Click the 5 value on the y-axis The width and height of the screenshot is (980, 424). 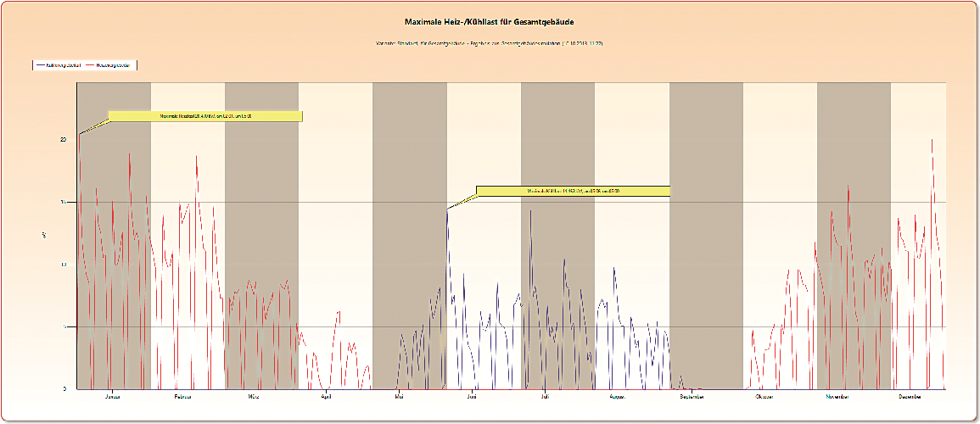[x=65, y=326]
